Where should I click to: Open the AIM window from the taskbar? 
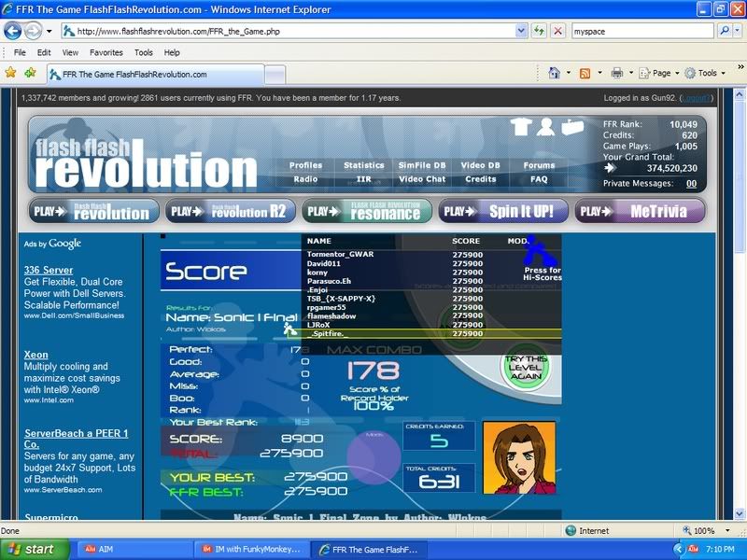tap(131, 549)
